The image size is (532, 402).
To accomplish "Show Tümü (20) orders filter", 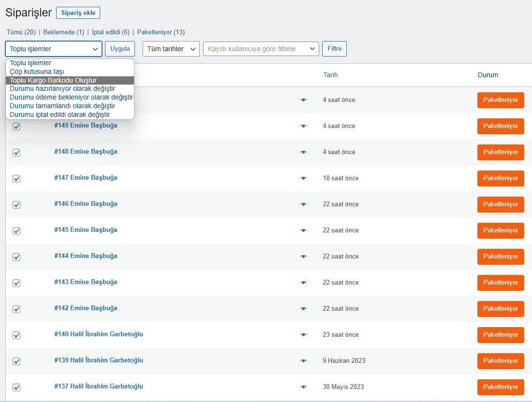I will [21, 32].
